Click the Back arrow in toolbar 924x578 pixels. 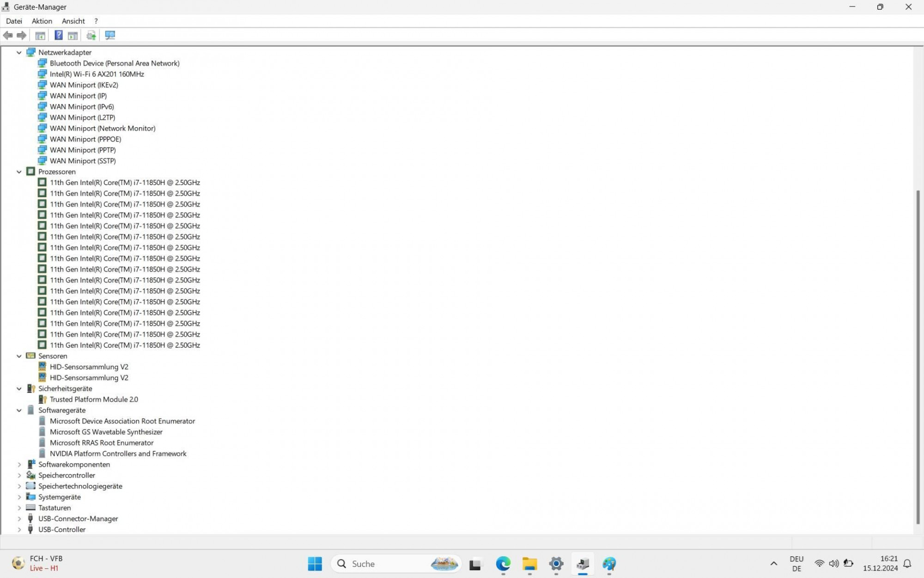coord(8,35)
